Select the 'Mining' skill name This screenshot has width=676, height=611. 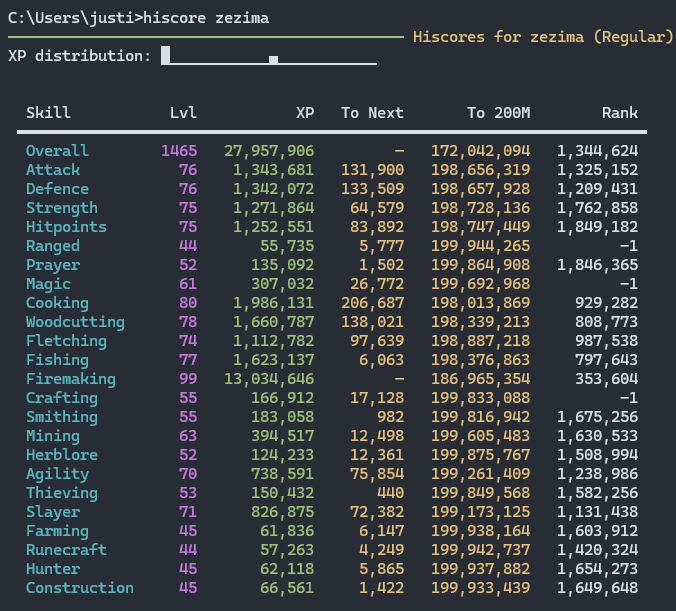(53, 436)
